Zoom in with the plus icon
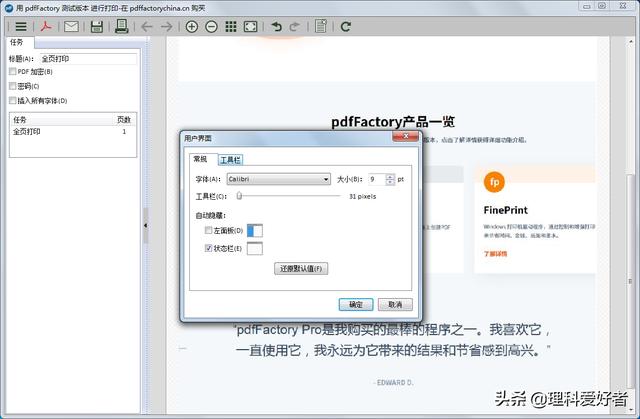 (191, 27)
